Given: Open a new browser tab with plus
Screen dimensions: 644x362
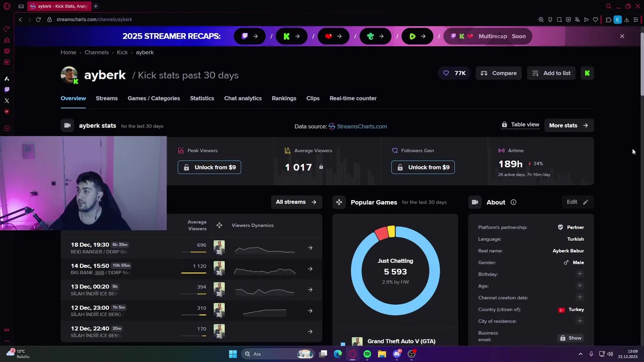Looking at the screenshot, I should (x=96, y=7).
